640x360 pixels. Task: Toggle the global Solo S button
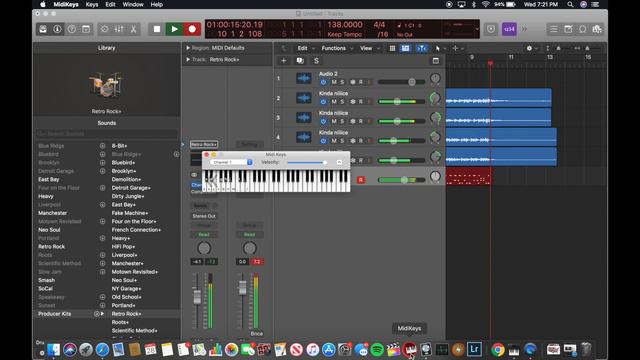(x=316, y=61)
